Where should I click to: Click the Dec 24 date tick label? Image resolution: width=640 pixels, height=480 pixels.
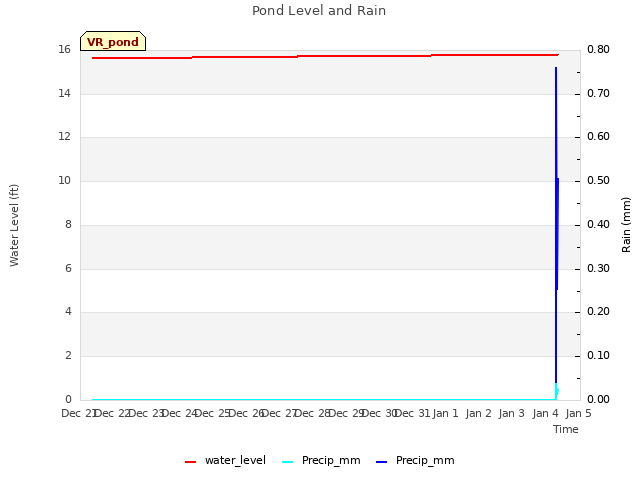(179, 413)
